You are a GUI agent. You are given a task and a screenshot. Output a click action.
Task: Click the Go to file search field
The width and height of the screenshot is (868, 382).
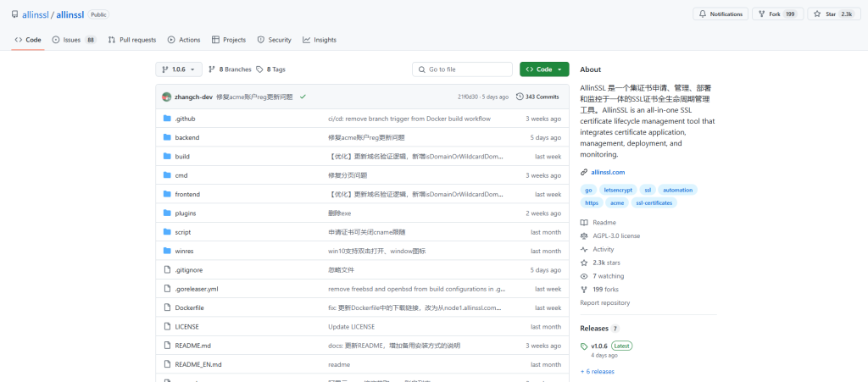463,69
